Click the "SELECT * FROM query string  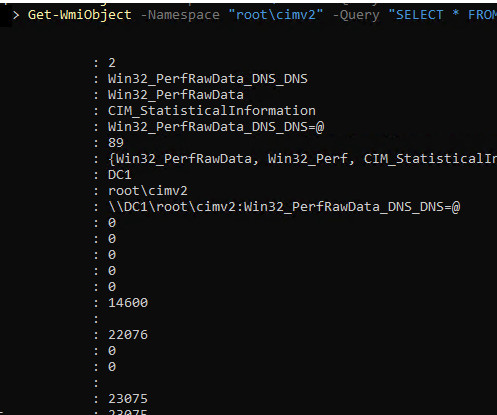(x=442, y=15)
